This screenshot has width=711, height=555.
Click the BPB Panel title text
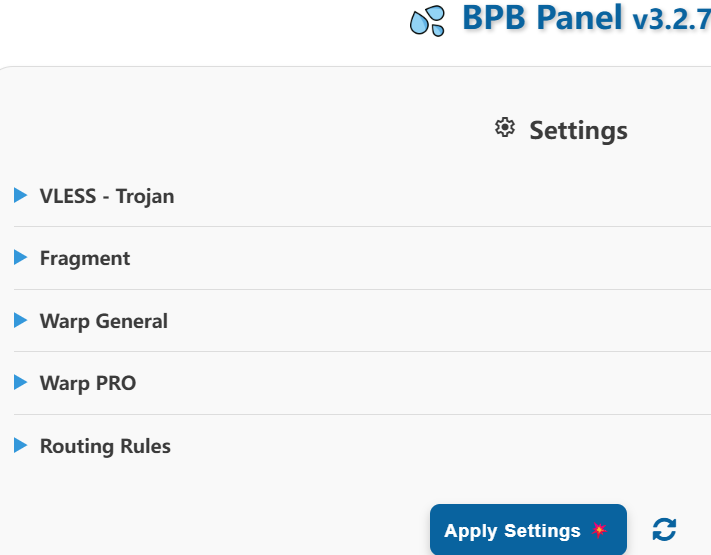pyautogui.click(x=542, y=18)
